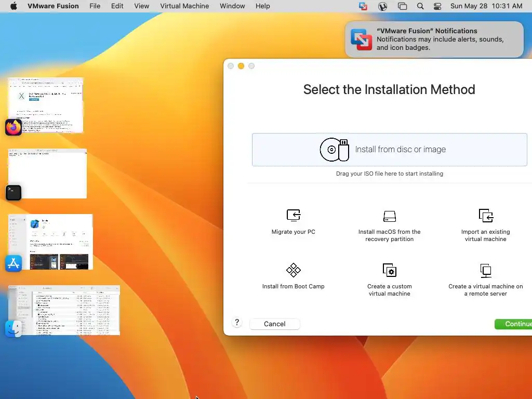Open the View menu
532x399 pixels.
point(141,6)
